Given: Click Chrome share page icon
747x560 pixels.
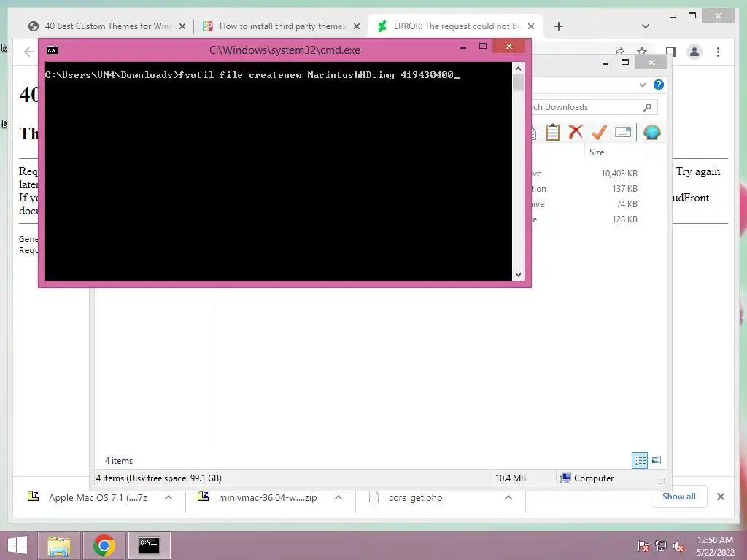Looking at the screenshot, I should tap(619, 51).
